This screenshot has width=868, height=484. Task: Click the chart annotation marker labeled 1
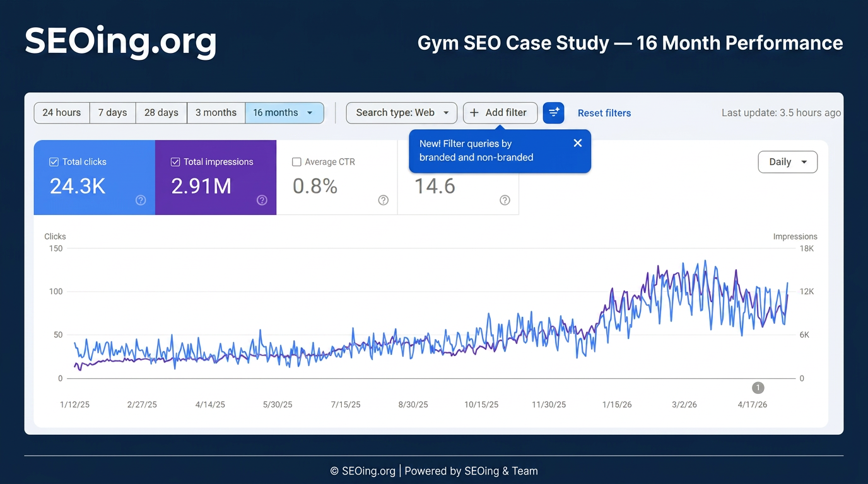[758, 388]
